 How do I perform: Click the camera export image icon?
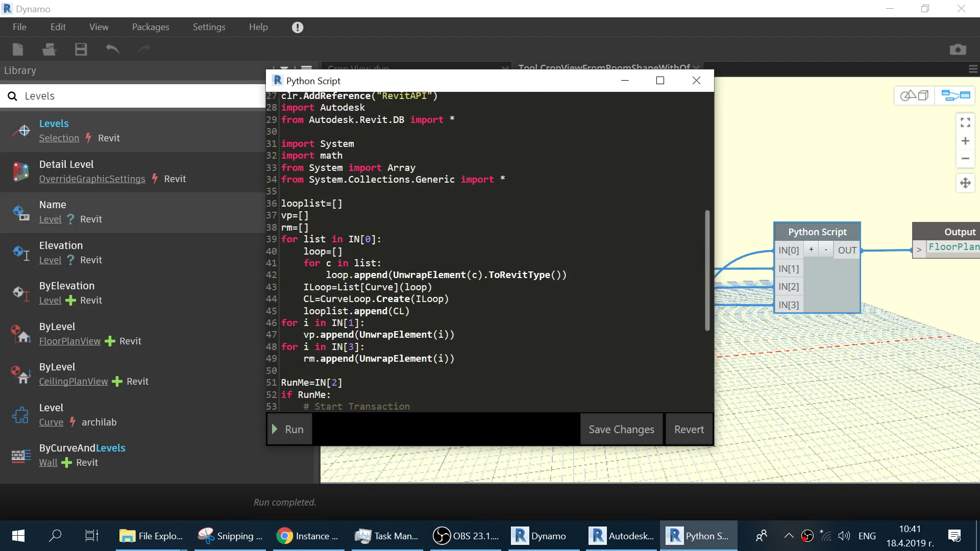coord(958,49)
